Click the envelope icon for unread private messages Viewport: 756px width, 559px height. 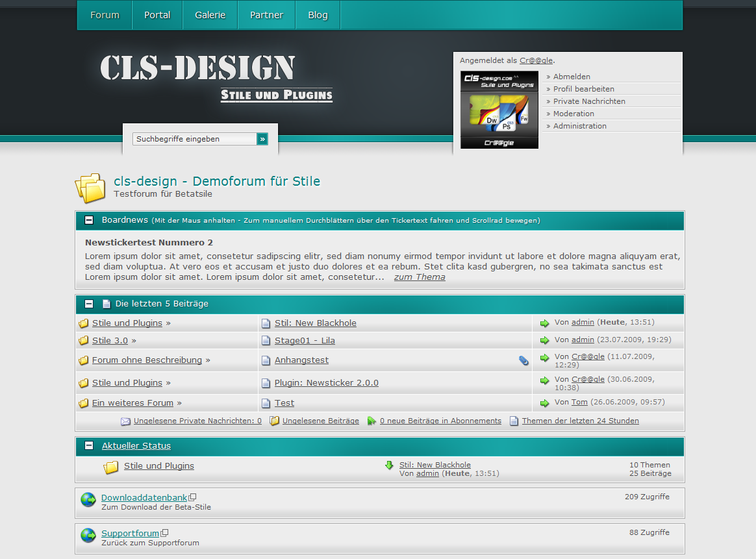coord(126,421)
